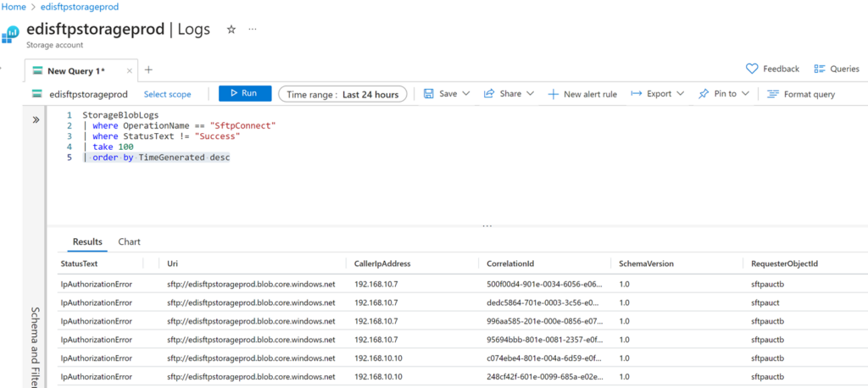Image resolution: width=868 pixels, height=388 pixels.
Task: Open the Queries panel button
Action: click(837, 69)
